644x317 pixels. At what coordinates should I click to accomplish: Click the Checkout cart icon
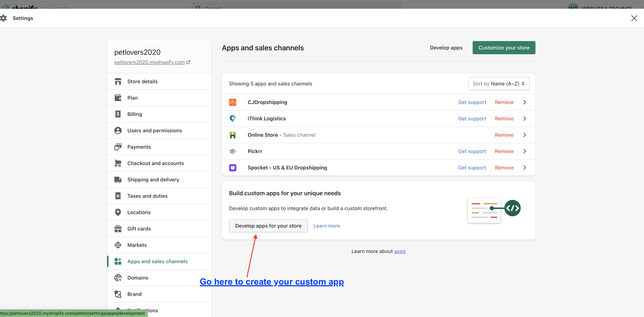(118, 163)
